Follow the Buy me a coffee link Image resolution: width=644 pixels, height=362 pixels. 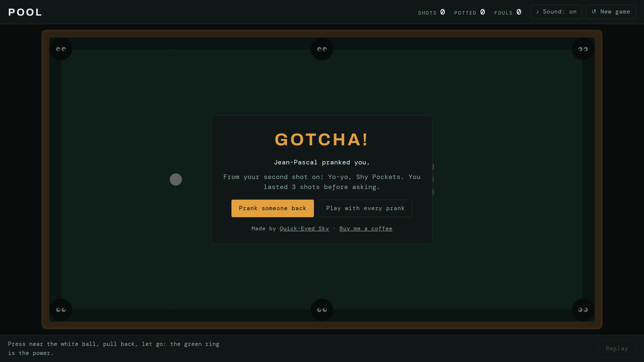click(366, 229)
